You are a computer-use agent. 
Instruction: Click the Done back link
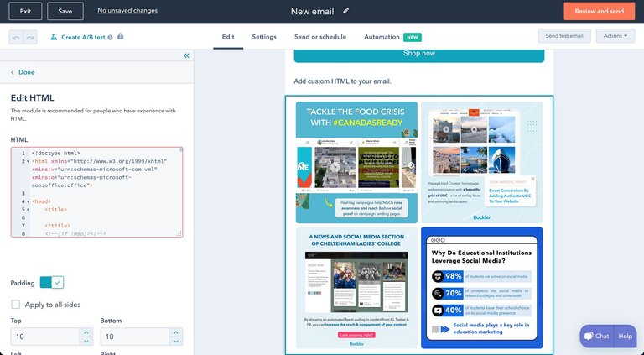(x=23, y=72)
